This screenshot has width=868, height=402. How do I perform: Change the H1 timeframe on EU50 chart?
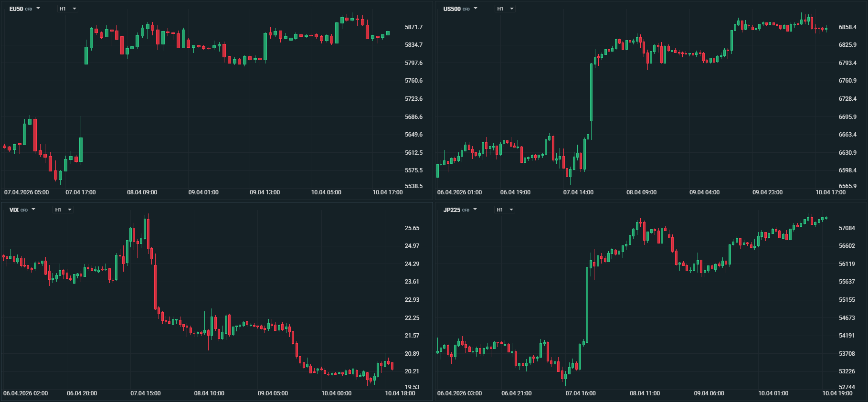67,9
